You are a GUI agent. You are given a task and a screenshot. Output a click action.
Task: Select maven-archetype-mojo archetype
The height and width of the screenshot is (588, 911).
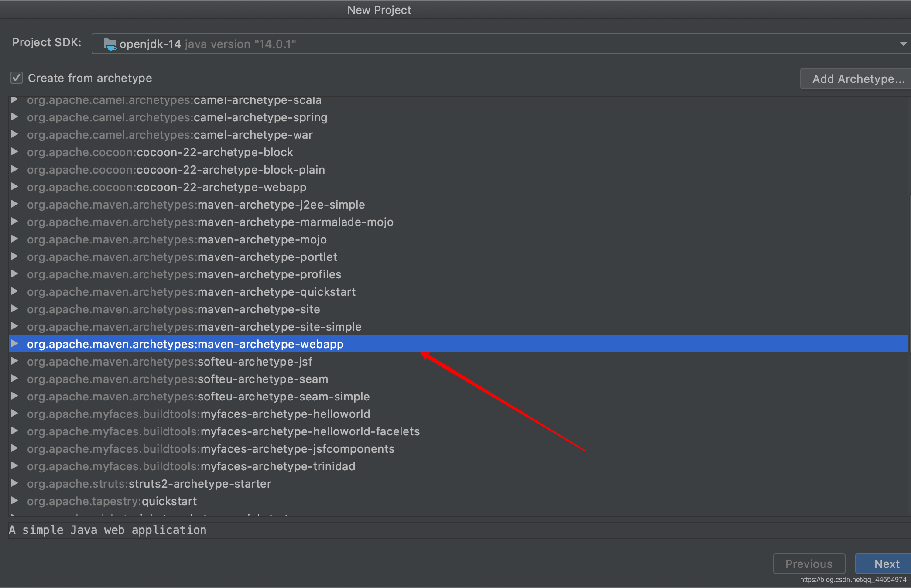[x=177, y=239]
